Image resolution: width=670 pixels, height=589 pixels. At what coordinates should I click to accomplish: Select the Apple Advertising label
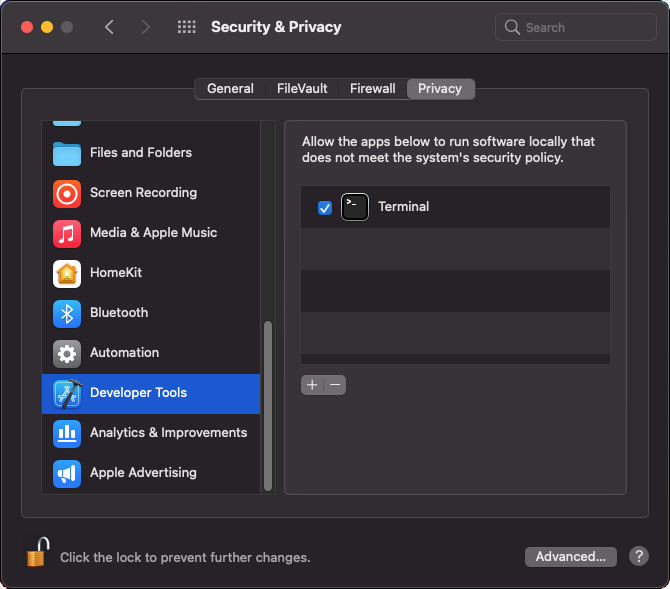[x=143, y=473]
